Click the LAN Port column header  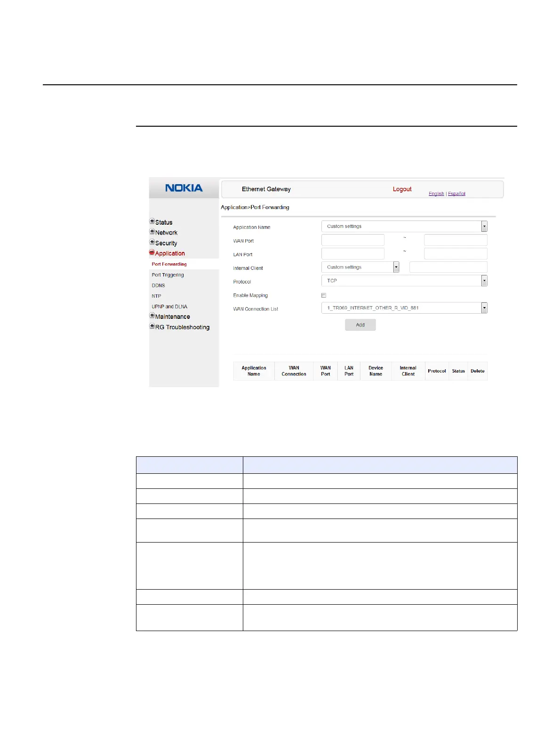click(349, 371)
